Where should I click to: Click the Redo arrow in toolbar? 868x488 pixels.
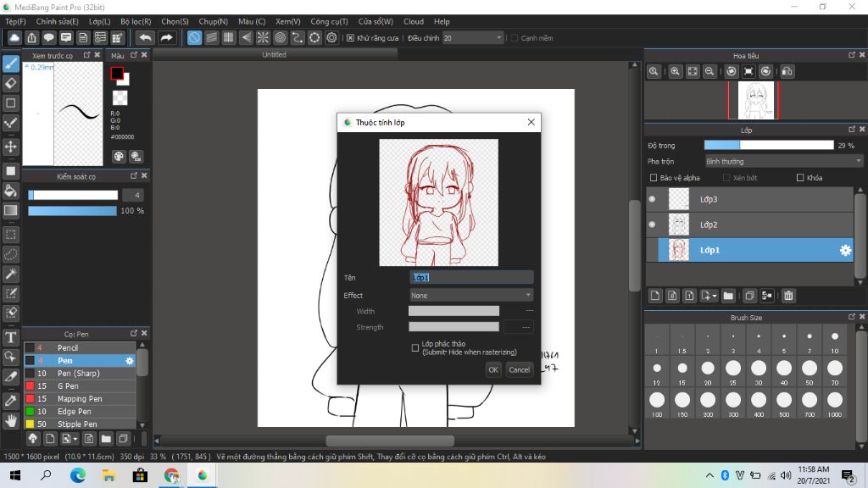point(166,37)
